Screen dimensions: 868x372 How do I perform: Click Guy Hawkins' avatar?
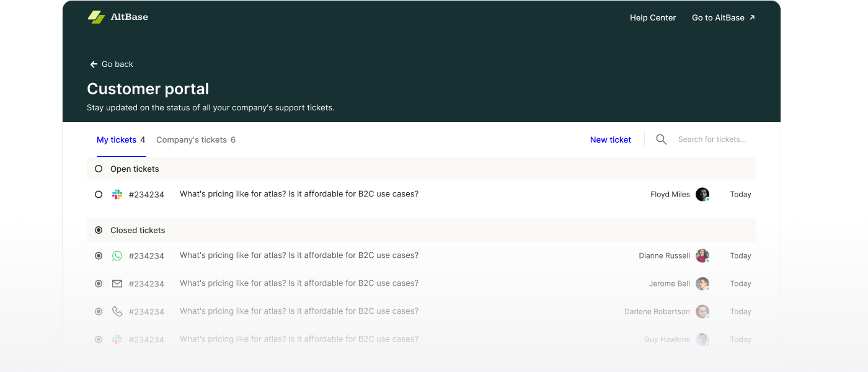click(702, 339)
